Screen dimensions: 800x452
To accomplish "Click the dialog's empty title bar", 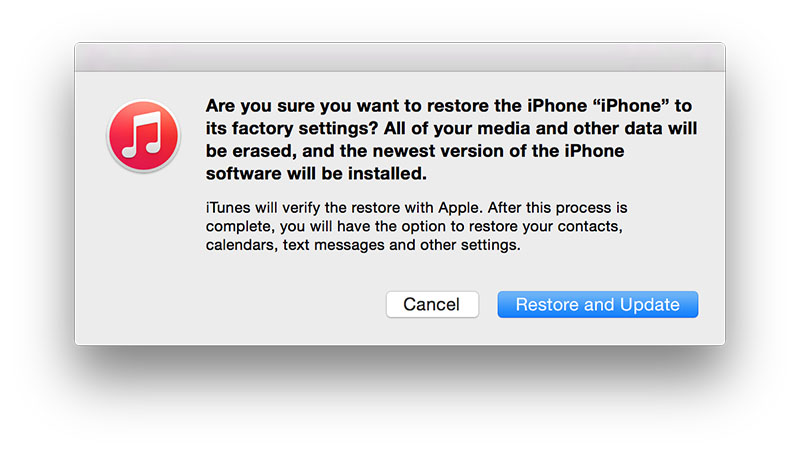I will [x=399, y=57].
